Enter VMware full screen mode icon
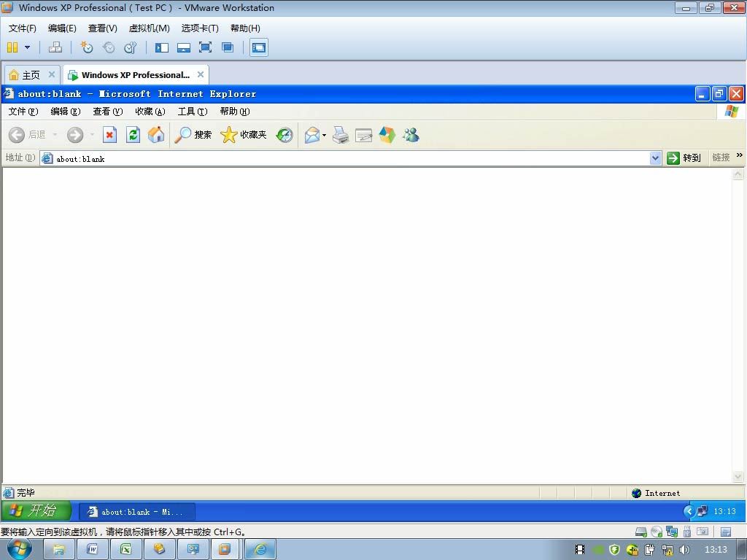 205,47
